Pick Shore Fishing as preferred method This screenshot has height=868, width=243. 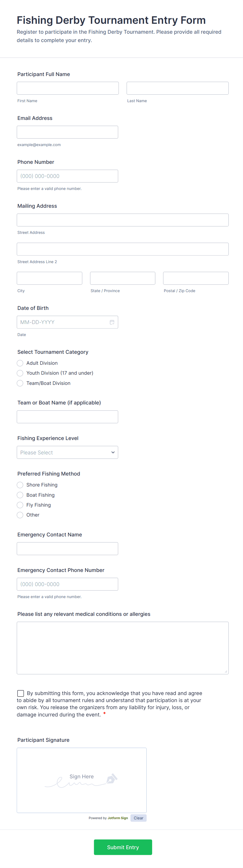point(20,485)
